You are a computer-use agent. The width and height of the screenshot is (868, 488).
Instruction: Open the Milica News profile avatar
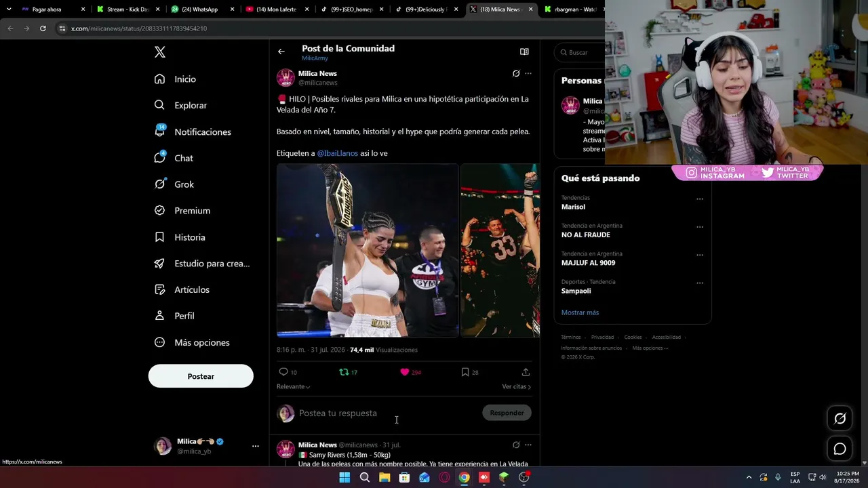(x=285, y=78)
